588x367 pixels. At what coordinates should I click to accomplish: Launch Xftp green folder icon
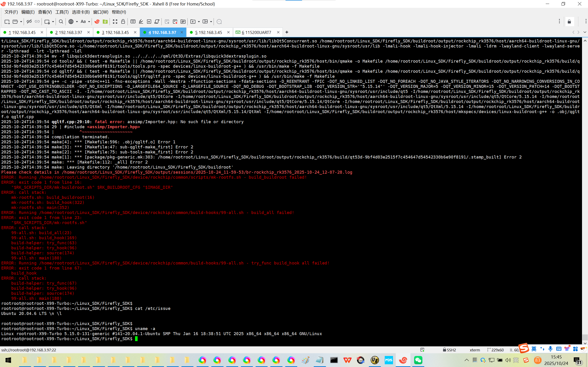click(x=105, y=22)
